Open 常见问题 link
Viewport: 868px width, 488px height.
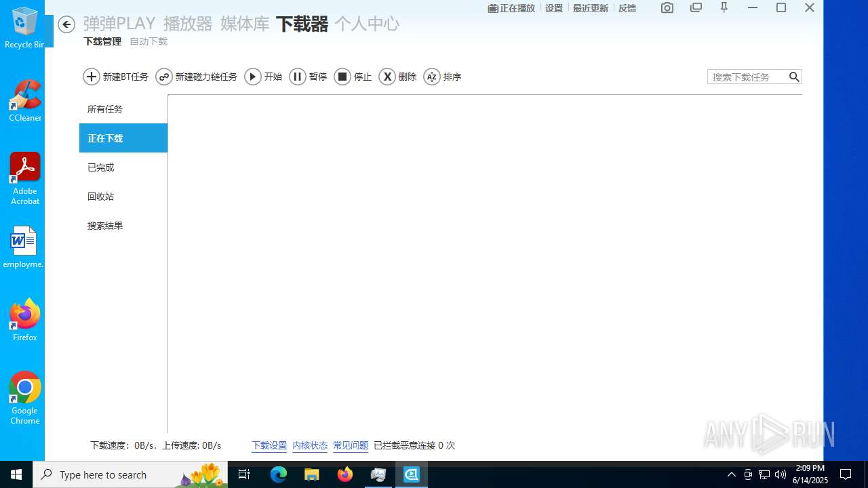pos(351,445)
